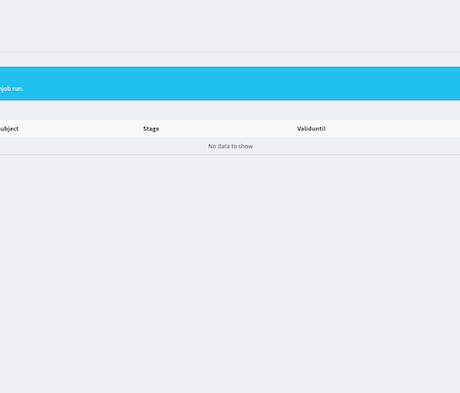The image size is (460, 393).
Task: Click the Subject column header
Action: pos(9,129)
